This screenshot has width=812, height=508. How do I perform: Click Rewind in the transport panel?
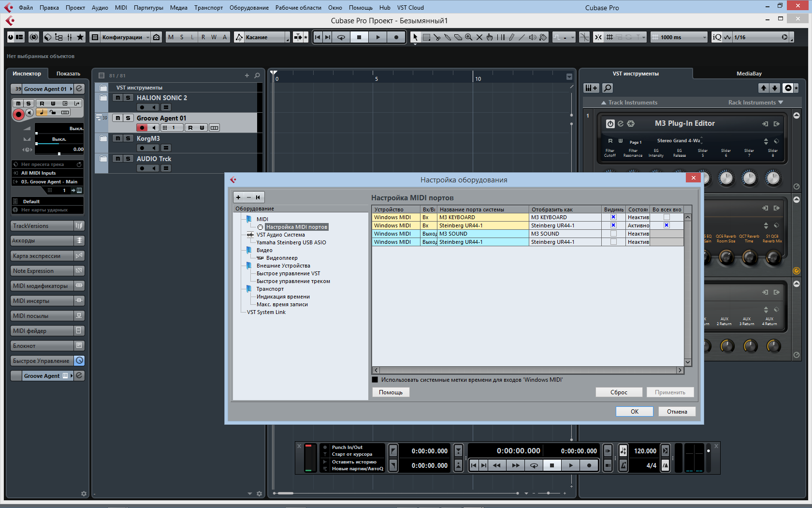(497, 465)
